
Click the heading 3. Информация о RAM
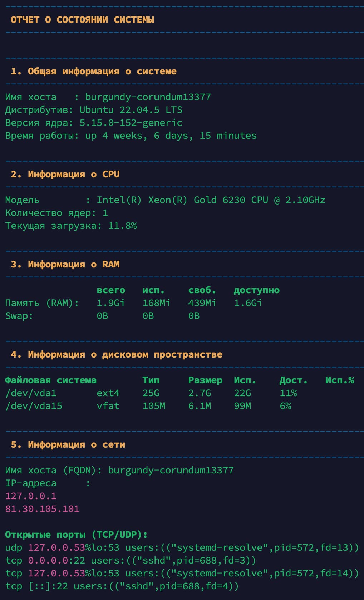[x=65, y=264]
